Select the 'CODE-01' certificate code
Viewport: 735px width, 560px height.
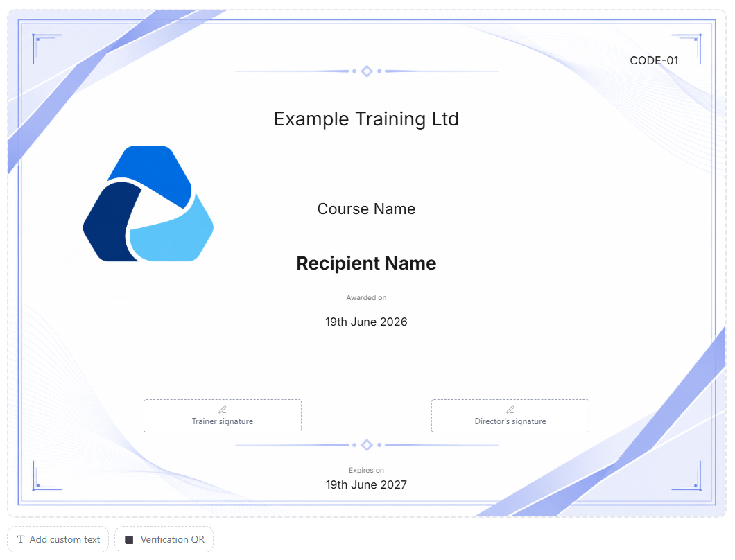(x=655, y=60)
